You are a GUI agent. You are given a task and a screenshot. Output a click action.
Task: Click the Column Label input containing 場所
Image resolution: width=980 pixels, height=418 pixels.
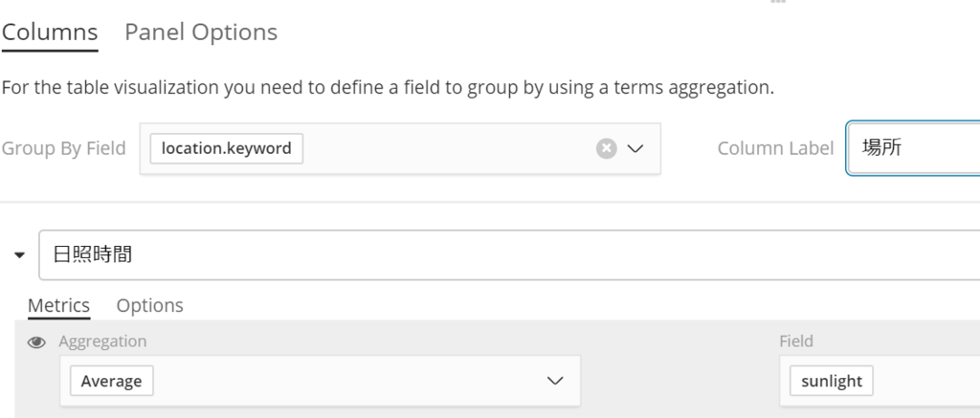[914, 148]
